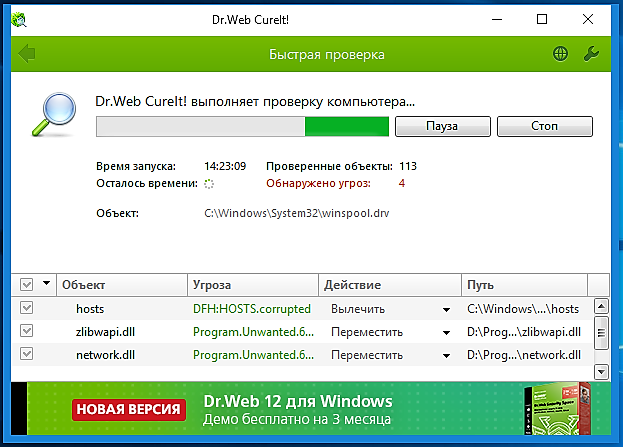Click the checked objects count 113

(x=408, y=166)
